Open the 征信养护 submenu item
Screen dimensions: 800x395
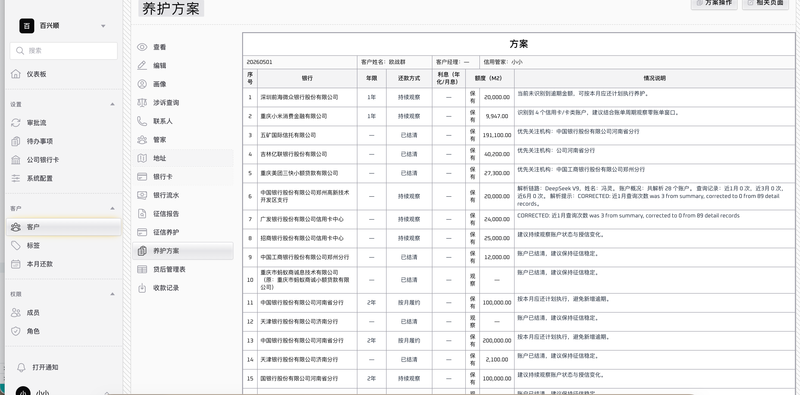pyautogui.click(x=183, y=232)
